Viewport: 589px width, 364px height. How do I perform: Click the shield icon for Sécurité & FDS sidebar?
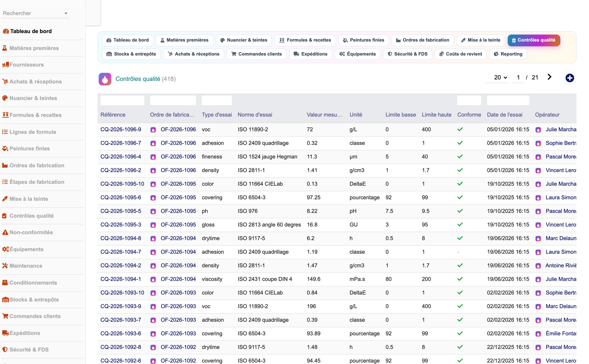tap(5, 350)
